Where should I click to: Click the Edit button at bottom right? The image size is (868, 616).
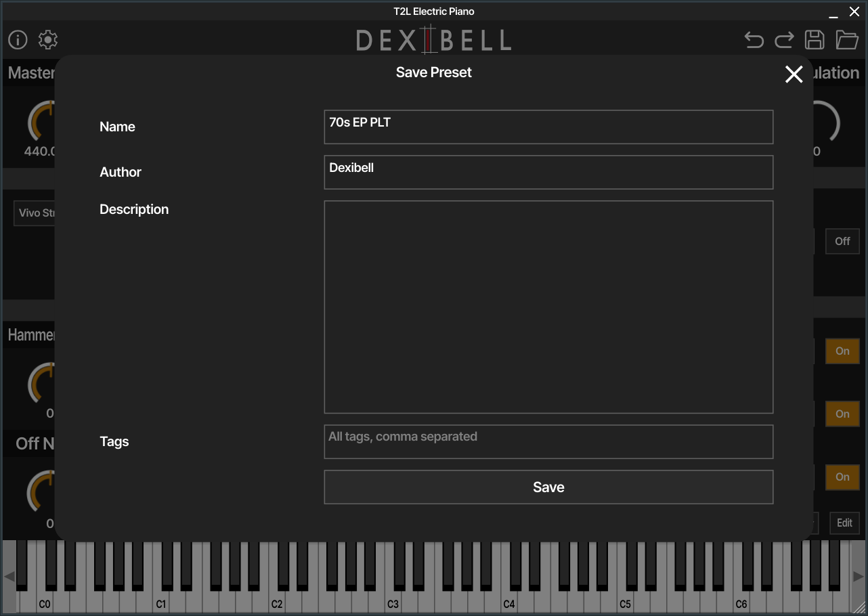point(844,523)
